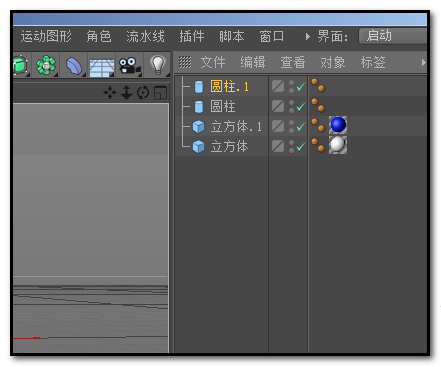Disable 立方体.1 with its green checkmark
Screen dimensions: 441x367
tap(301, 127)
